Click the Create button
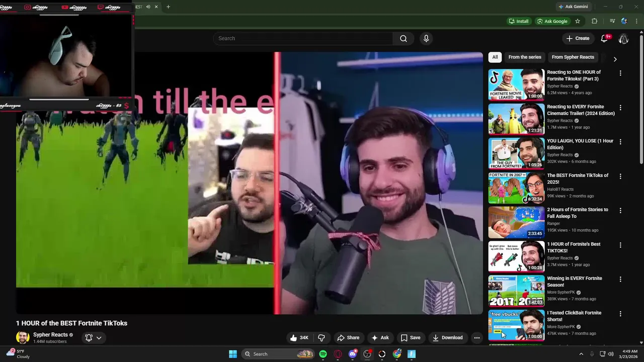 tap(578, 38)
